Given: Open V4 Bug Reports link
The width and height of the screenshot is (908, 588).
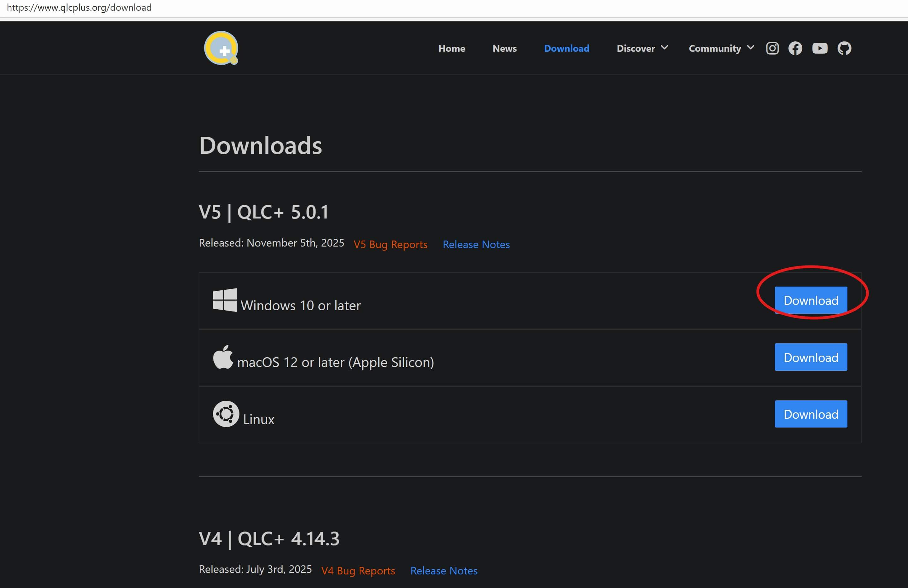Looking at the screenshot, I should click(x=358, y=571).
